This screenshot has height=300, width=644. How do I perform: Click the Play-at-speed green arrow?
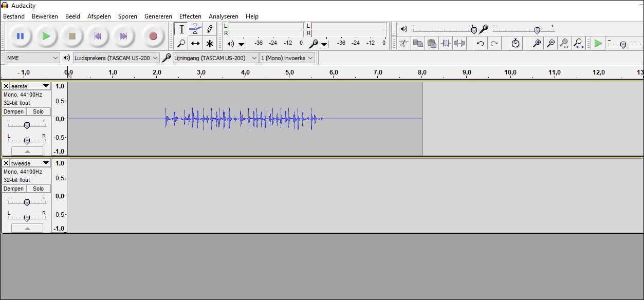click(x=598, y=43)
